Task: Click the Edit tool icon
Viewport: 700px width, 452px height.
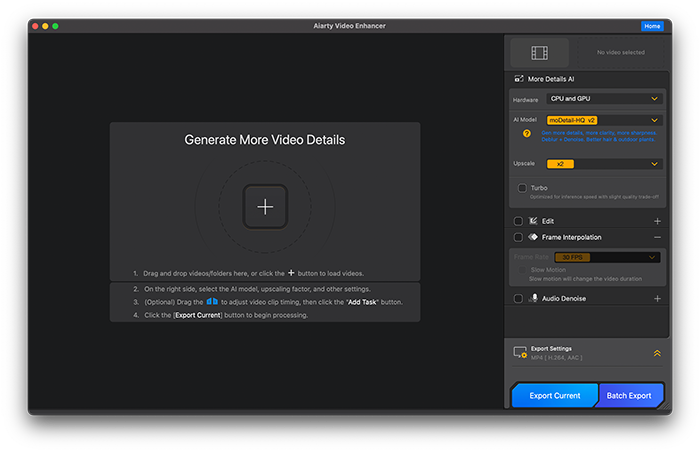Action: pyautogui.click(x=533, y=221)
